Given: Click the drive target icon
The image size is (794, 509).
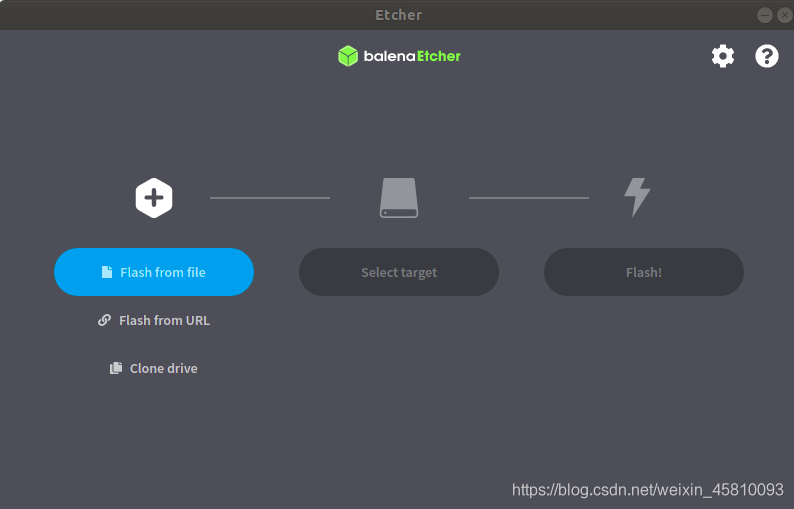Looking at the screenshot, I should [399, 198].
